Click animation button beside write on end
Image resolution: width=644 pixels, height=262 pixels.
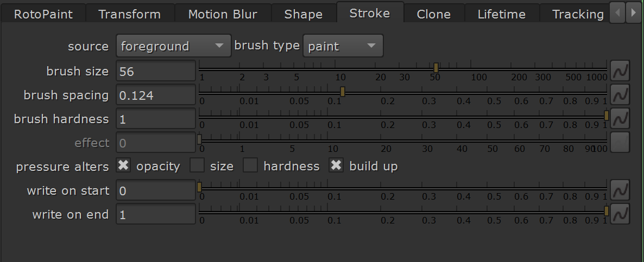tap(620, 214)
